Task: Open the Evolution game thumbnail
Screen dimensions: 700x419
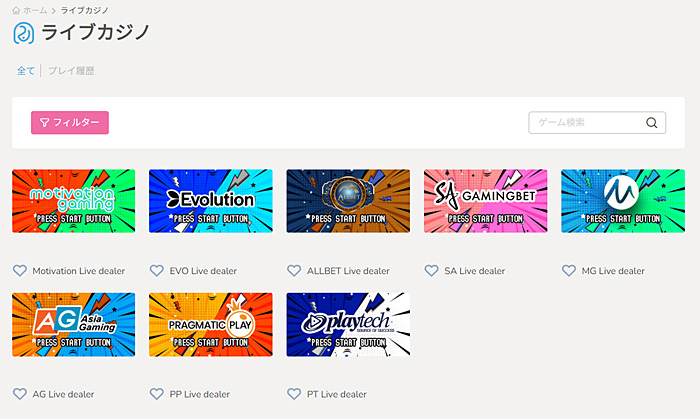Action: click(x=211, y=201)
